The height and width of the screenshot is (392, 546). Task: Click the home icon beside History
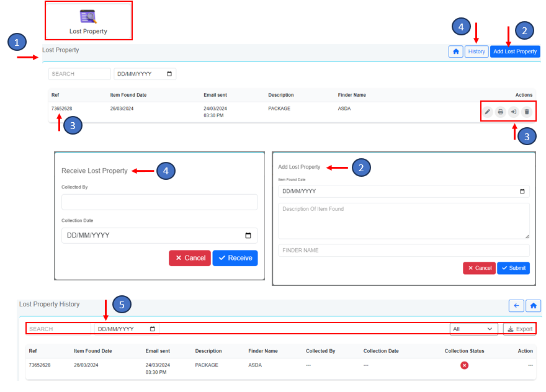tap(456, 51)
